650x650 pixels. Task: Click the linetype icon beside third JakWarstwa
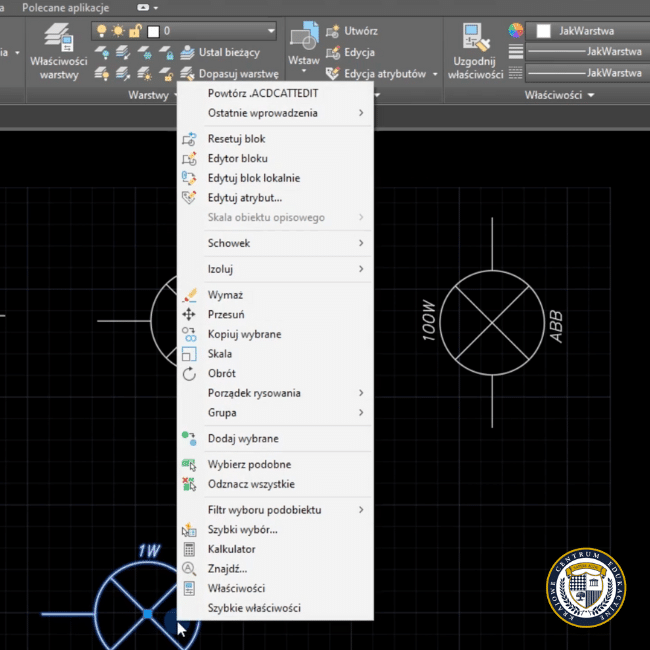click(x=516, y=73)
